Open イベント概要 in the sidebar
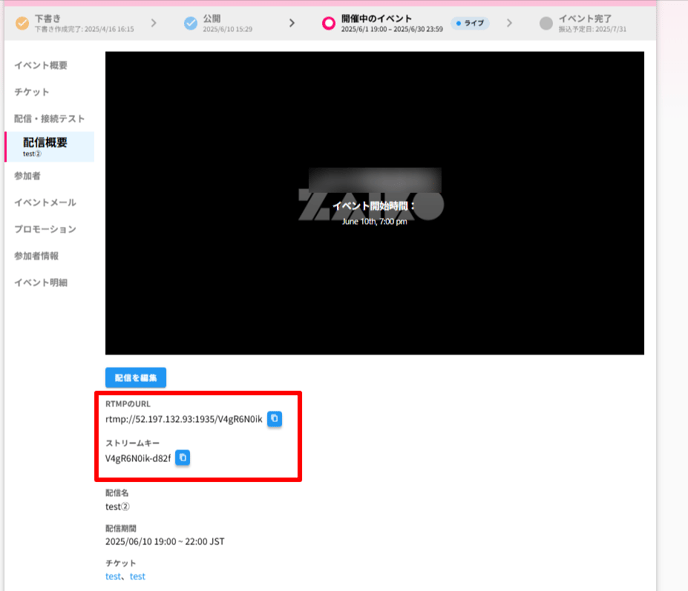This screenshot has height=591, width=688. 41,65
